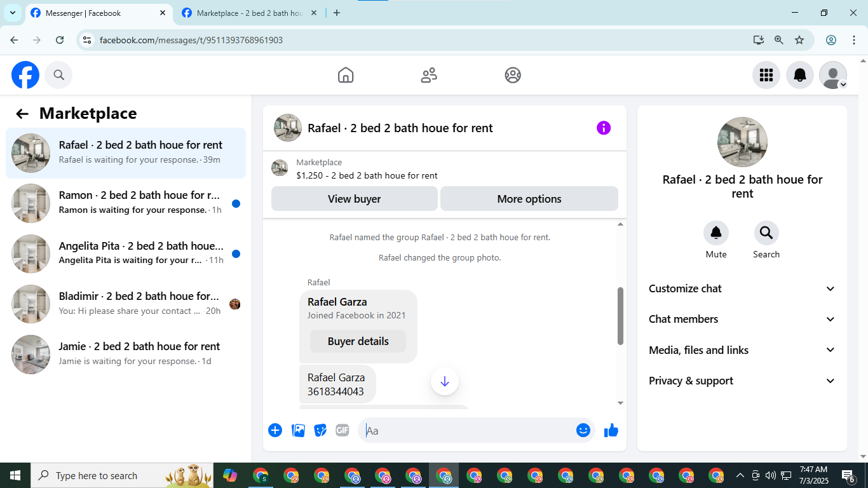Open conversation information purple icon
The image size is (868, 488).
604,128
